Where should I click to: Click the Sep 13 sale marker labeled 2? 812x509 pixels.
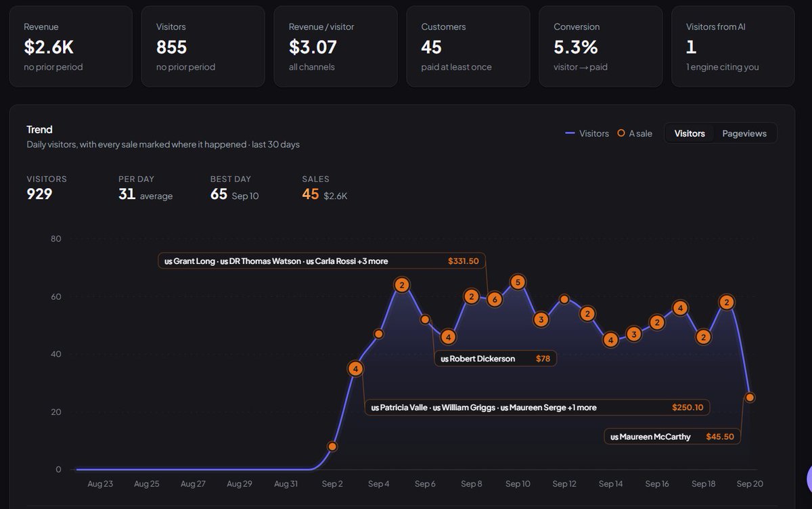[x=587, y=314]
